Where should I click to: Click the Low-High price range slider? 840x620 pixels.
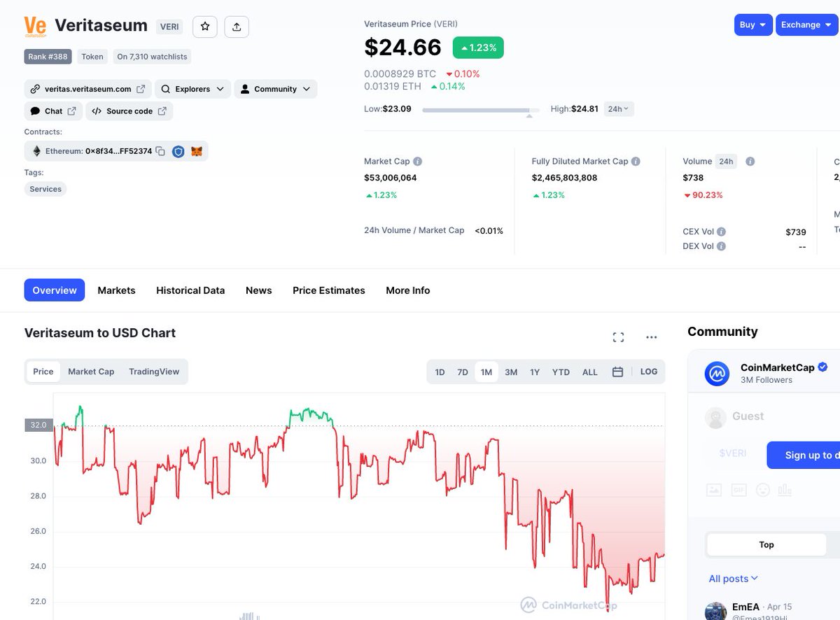tap(481, 111)
